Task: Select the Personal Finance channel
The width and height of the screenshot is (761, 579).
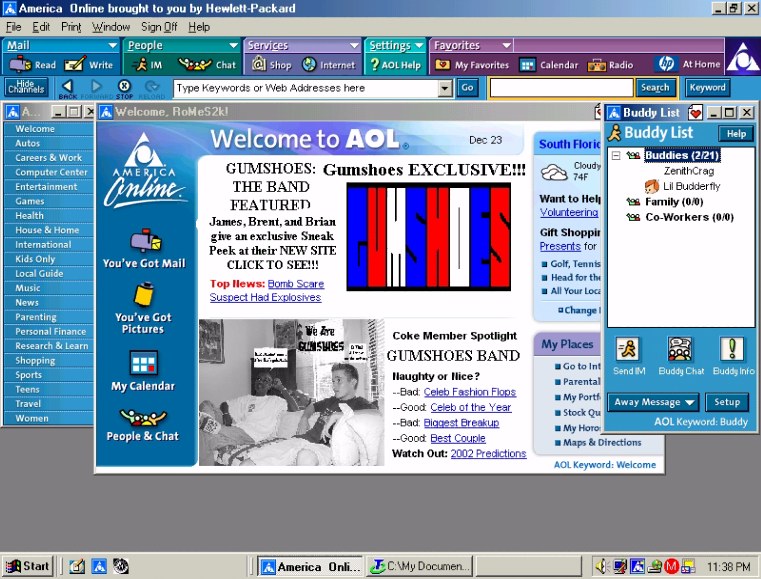Action: coord(49,331)
